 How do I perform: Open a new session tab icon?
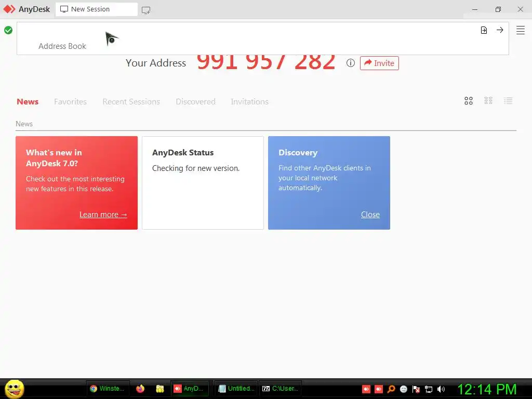tap(146, 10)
